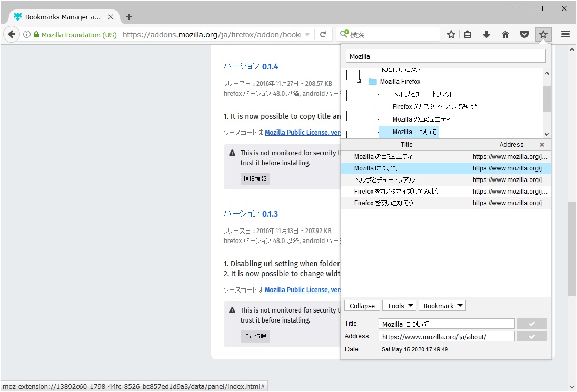Screen dimensions: 577x392
Task: Open the Bookmark dropdown
Action: tap(442, 306)
